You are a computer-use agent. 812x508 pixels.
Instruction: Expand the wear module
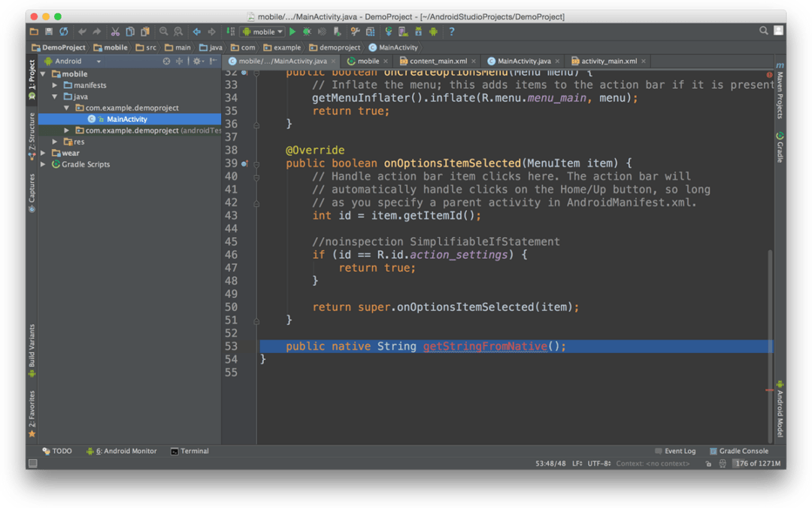(x=44, y=153)
